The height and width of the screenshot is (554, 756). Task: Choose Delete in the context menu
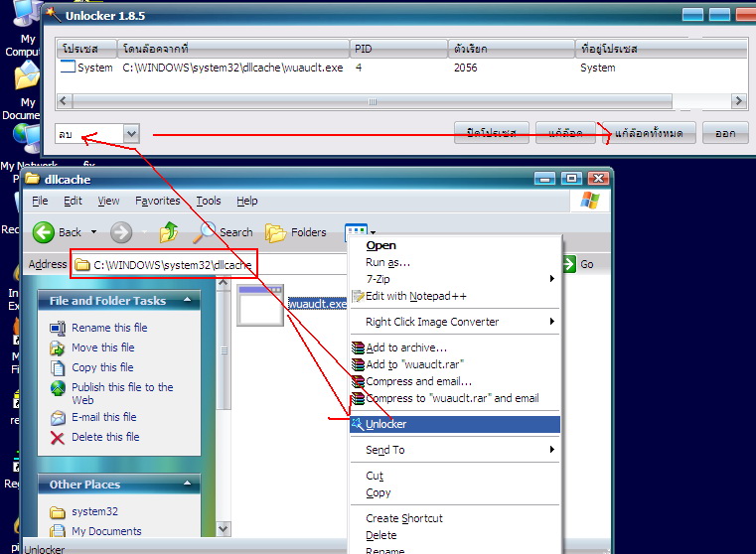point(455,535)
